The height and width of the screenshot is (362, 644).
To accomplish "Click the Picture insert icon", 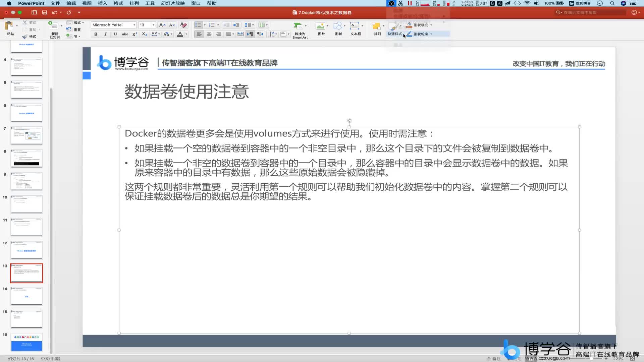I will [320, 26].
